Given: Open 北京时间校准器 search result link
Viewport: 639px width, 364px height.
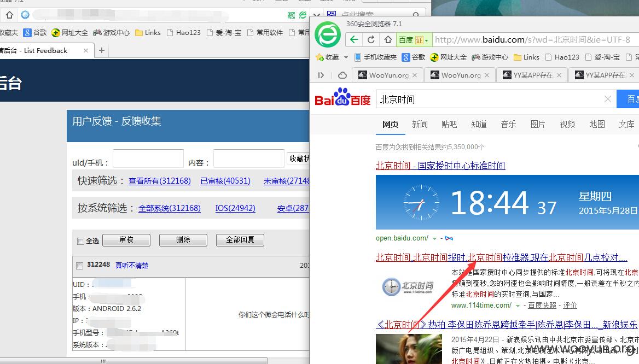Looking at the screenshot, I should click(501, 257).
